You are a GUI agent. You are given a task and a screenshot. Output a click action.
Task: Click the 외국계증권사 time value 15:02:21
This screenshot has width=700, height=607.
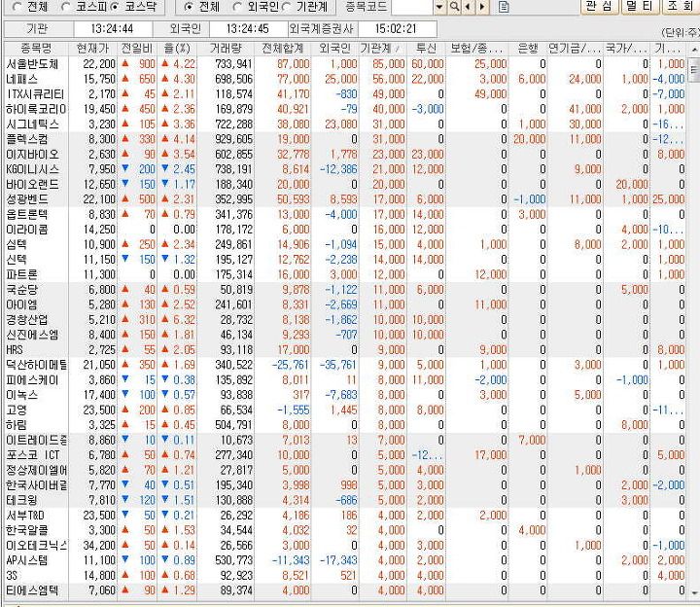pos(396,29)
